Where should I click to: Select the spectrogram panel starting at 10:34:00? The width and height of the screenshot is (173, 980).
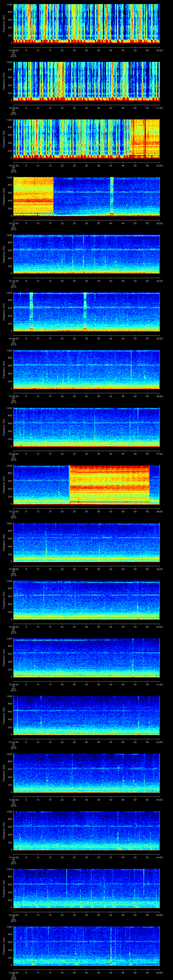87,312
